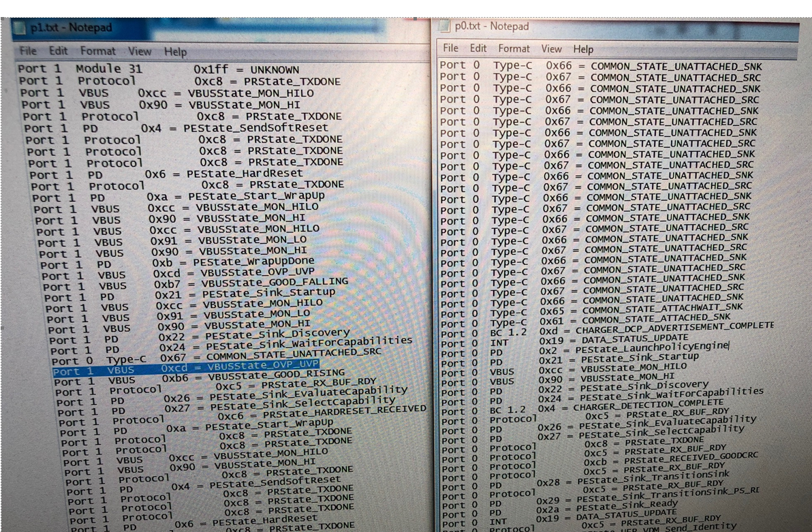This screenshot has width=812, height=532.
Task: Click the p1.txt - Notepad window title
Action: 71,27
